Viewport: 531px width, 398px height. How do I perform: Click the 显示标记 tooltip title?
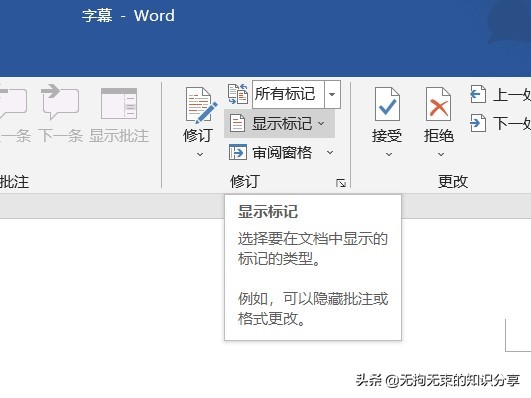pos(268,212)
